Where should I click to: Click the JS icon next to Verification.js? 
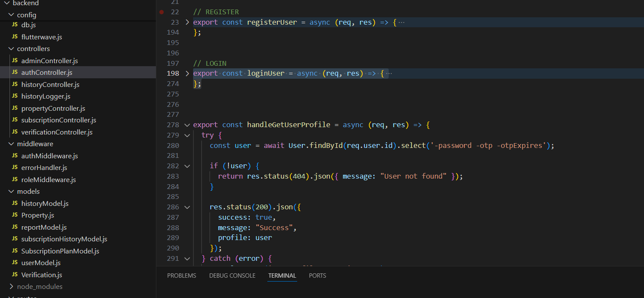[15, 275]
